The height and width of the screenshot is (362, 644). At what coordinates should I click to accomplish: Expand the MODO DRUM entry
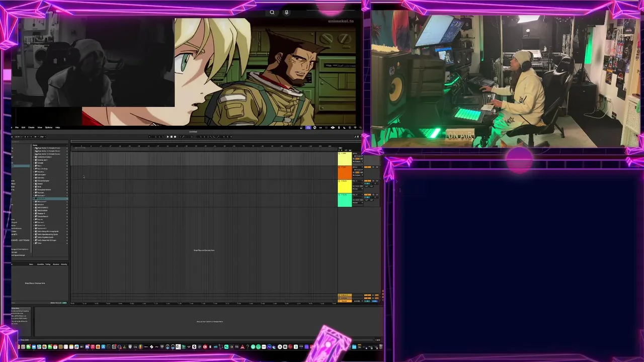coord(33,210)
